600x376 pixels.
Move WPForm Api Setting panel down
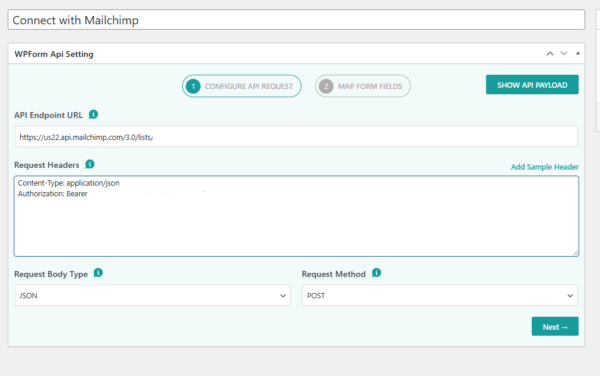pyautogui.click(x=564, y=54)
